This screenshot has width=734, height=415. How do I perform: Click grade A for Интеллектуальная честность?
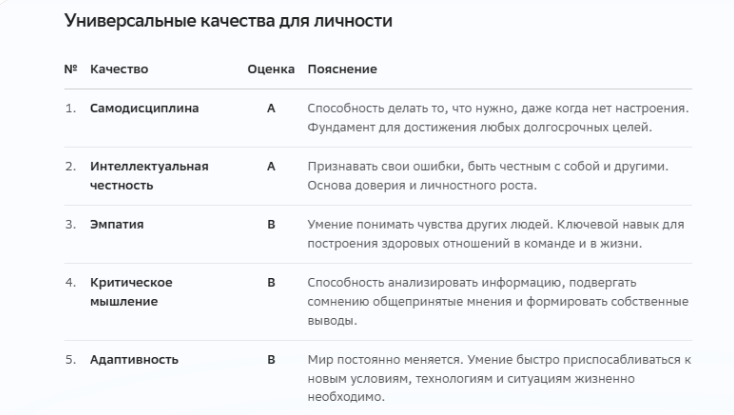(x=271, y=167)
